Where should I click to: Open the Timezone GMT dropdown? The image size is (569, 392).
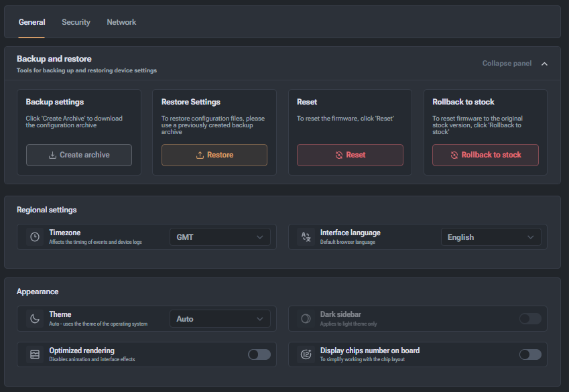point(220,237)
